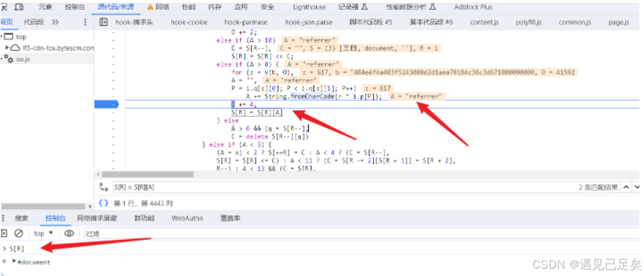This screenshot has width=644, height=276.
Task: Go to the previous search match arrow
Action: coord(626,187)
